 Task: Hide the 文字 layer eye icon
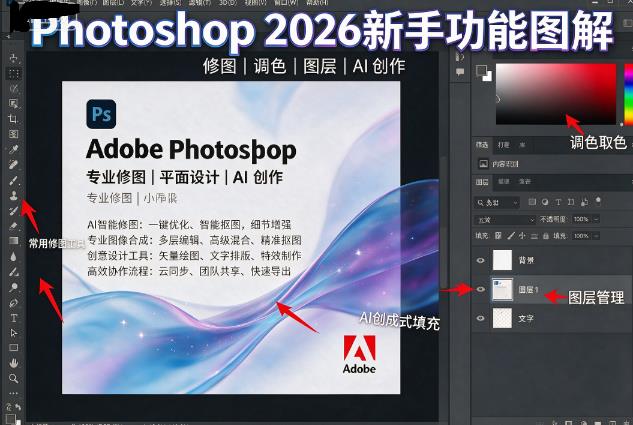(480, 318)
